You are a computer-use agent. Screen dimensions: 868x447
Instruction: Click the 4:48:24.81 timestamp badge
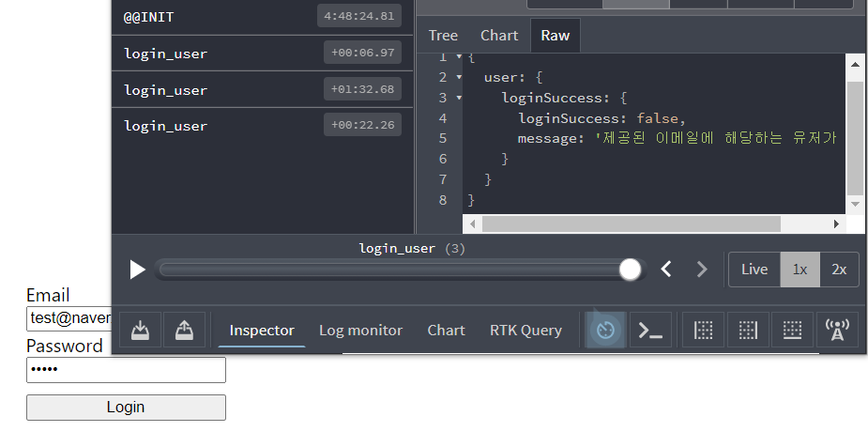tap(359, 16)
